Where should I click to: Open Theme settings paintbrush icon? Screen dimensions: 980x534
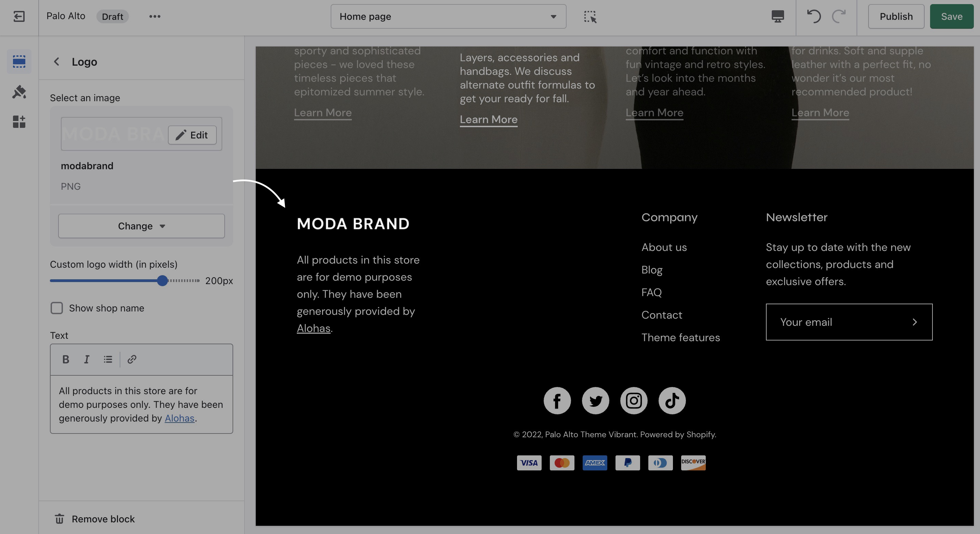(19, 92)
